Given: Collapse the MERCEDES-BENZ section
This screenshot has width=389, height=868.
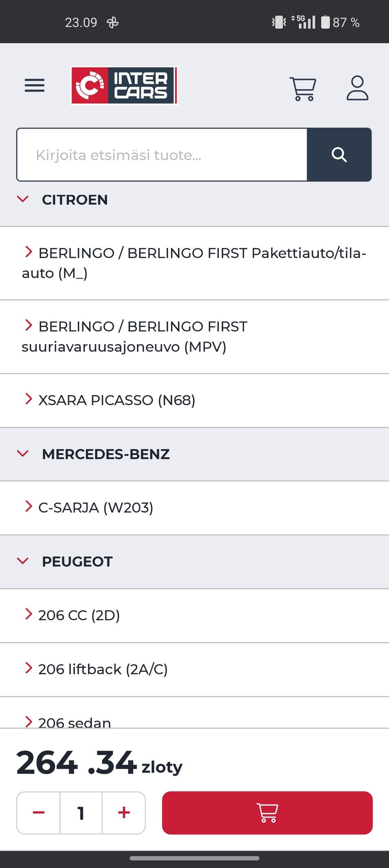Looking at the screenshot, I should point(23,454).
